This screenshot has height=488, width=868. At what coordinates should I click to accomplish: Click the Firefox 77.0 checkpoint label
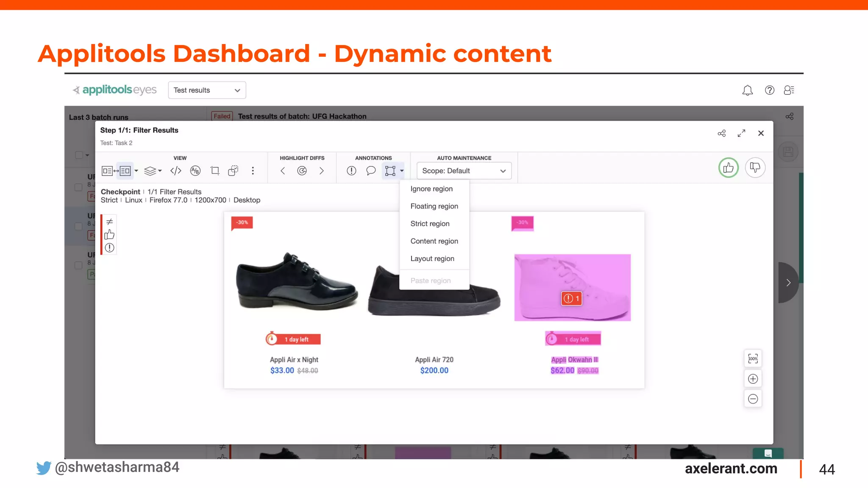point(168,200)
